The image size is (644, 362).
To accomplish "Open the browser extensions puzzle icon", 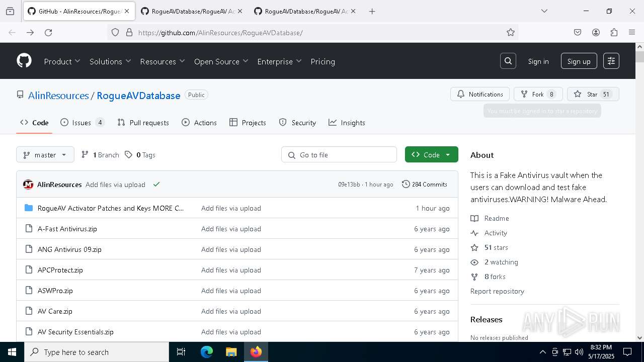I will point(614,32).
